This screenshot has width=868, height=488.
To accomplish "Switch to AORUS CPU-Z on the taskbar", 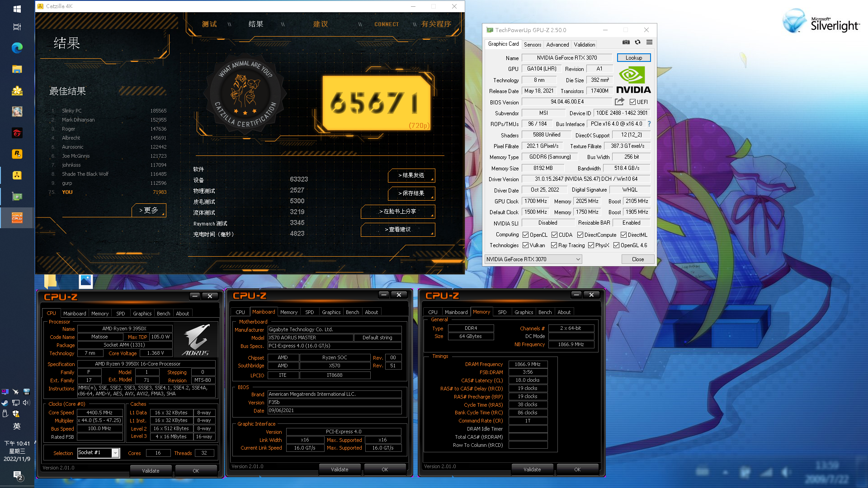I will tap(17, 218).
